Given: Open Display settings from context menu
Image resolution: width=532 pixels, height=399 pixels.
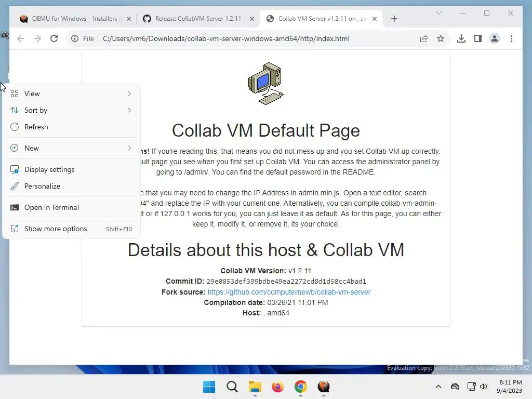Looking at the screenshot, I should point(71,170).
